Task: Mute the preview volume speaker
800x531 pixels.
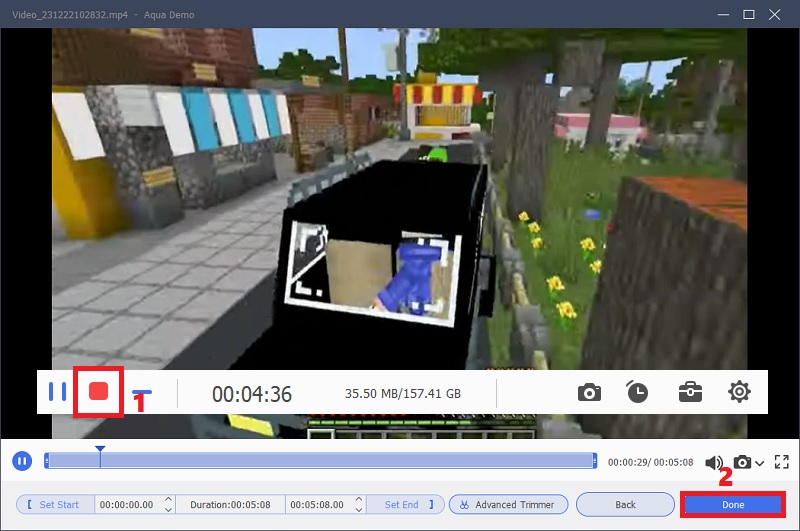Action: (714, 462)
